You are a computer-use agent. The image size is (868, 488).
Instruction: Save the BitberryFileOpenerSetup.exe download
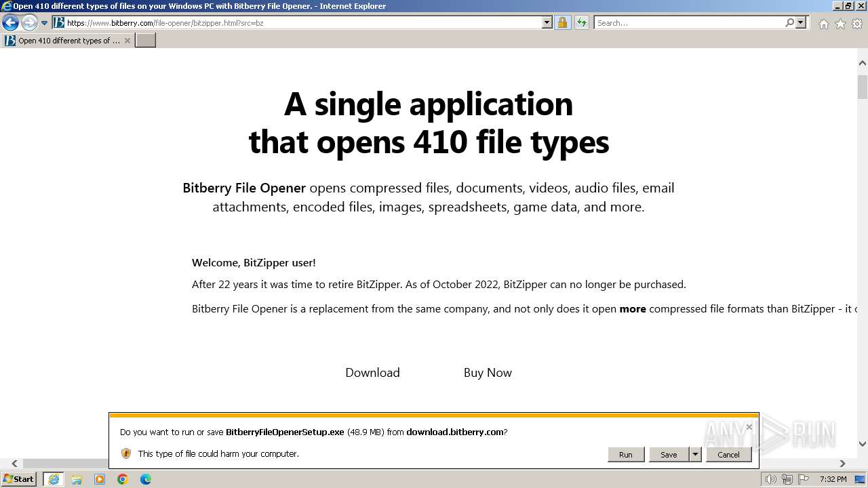tap(669, 455)
